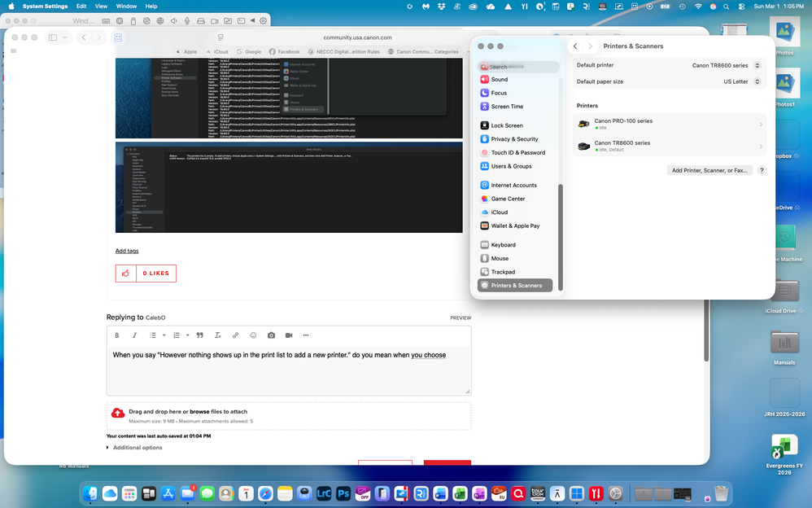Open the Apple menu
This screenshot has width=812, height=508.
coord(11,7)
